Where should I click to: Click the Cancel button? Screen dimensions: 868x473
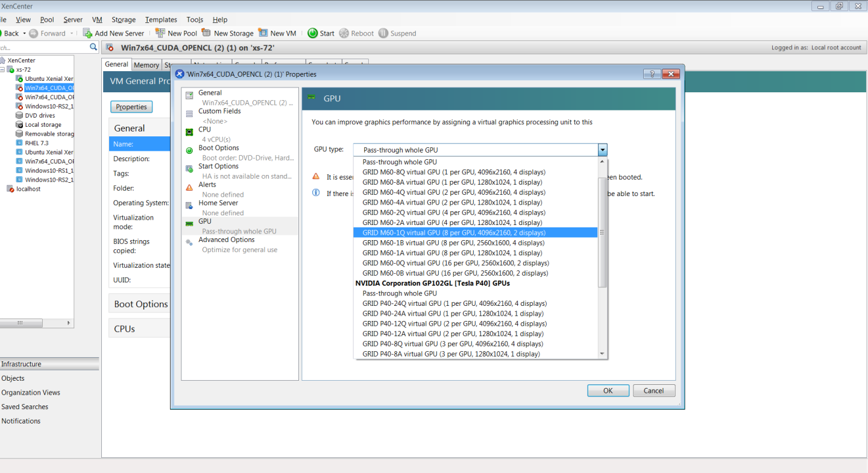(654, 390)
